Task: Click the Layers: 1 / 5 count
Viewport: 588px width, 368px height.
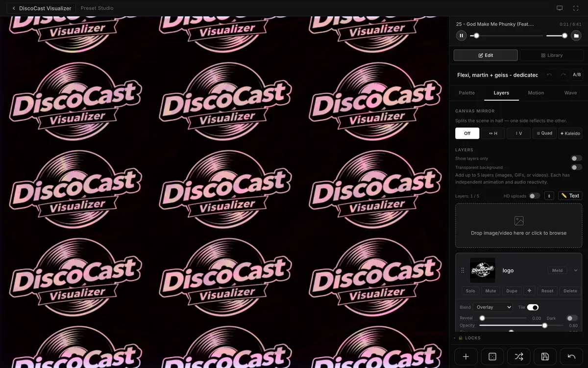Action: click(467, 196)
